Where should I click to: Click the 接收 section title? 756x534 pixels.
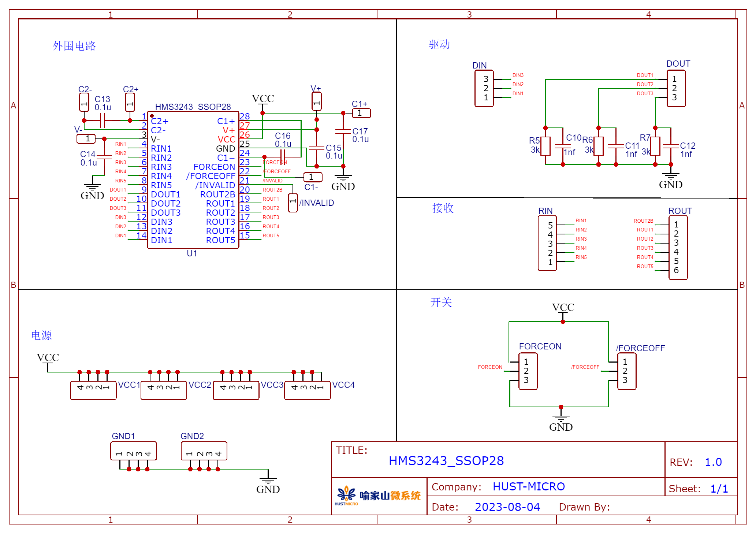pyautogui.click(x=443, y=208)
